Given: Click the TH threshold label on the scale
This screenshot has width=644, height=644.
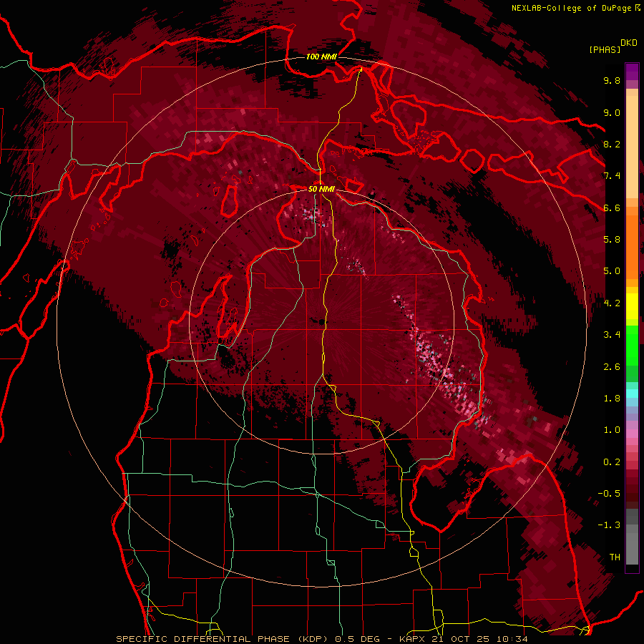Looking at the screenshot, I should click(615, 557).
